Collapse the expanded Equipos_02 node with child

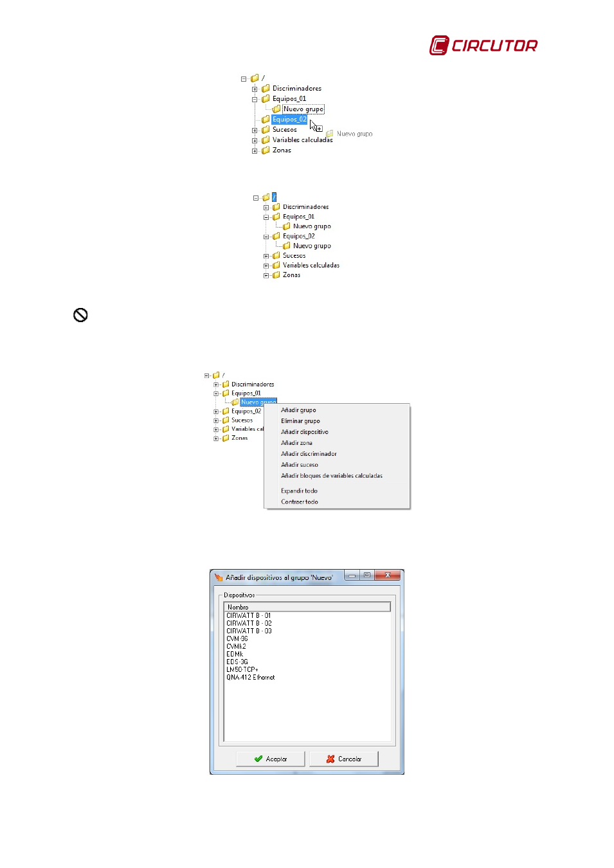click(266, 237)
